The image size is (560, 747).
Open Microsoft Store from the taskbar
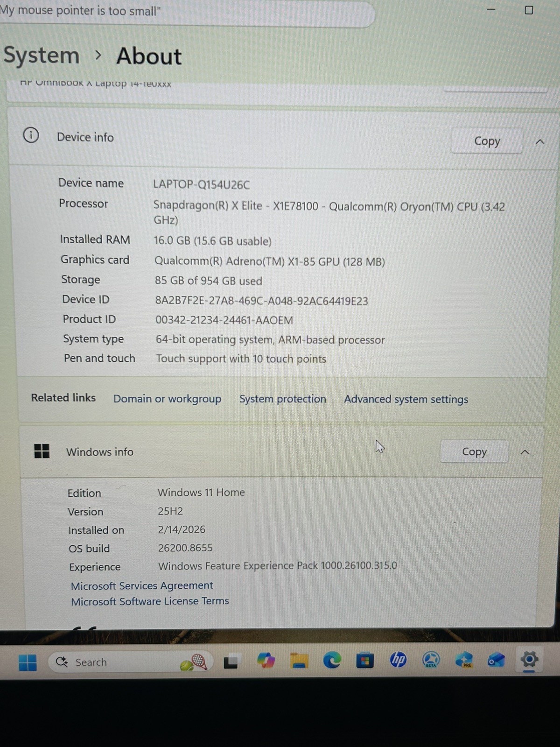pyautogui.click(x=365, y=660)
